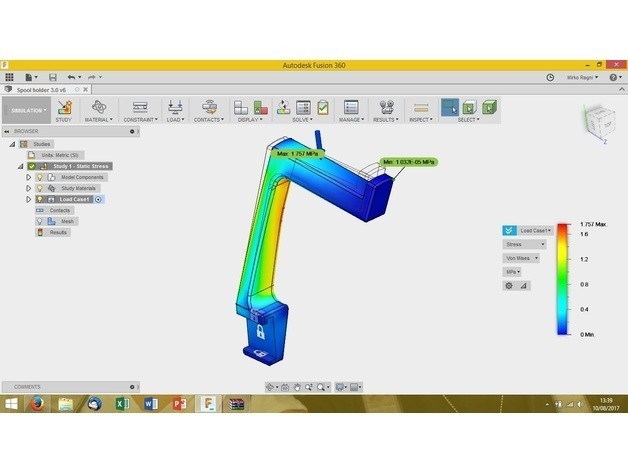Image resolution: width=628 pixels, height=472 pixels.
Task: Click the Save disk icon
Action: [x=52, y=77]
